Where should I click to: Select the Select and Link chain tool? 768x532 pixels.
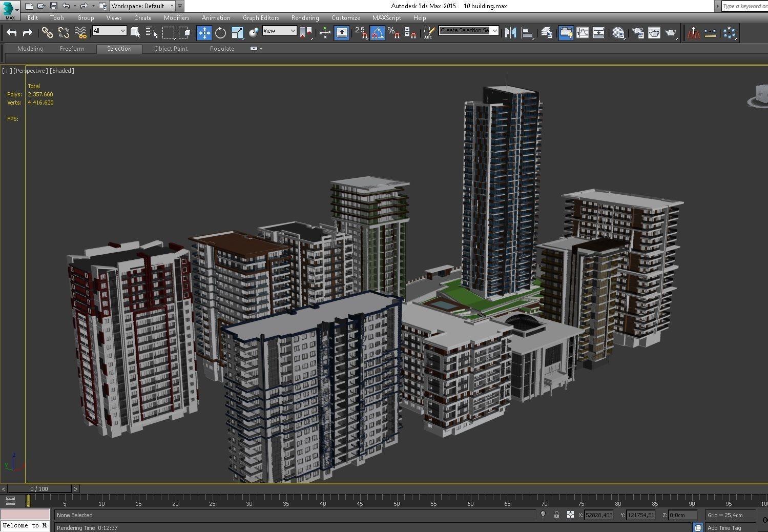pyautogui.click(x=47, y=33)
